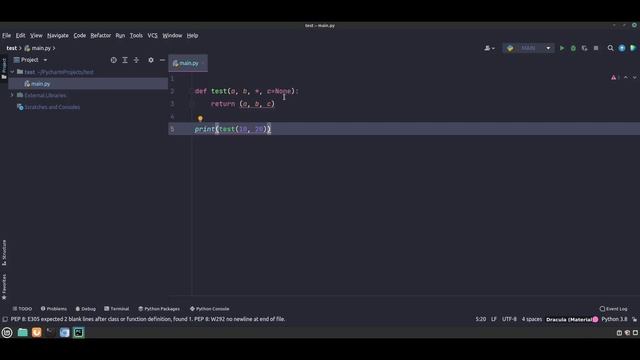Click the Python 3.8 interpreter selector
The width and height of the screenshot is (640, 360).
pos(614,319)
